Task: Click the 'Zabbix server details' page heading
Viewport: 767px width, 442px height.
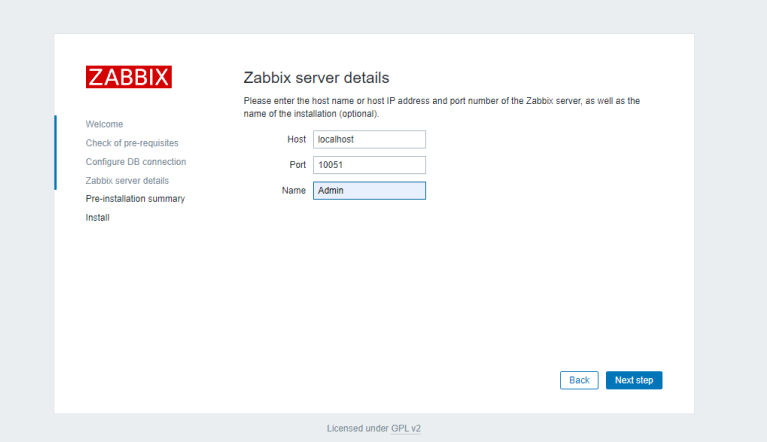Action: 316,78
